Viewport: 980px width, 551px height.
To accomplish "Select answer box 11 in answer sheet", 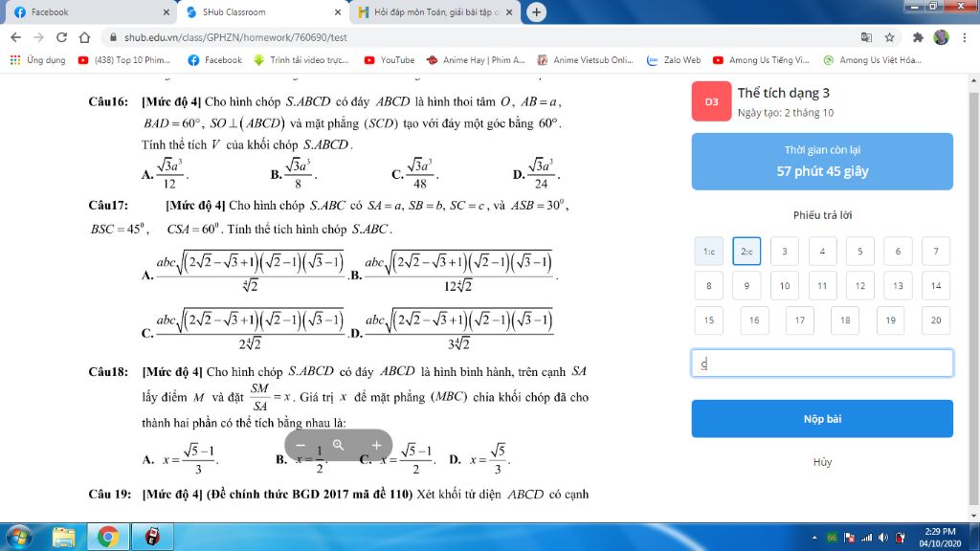I will (x=822, y=285).
